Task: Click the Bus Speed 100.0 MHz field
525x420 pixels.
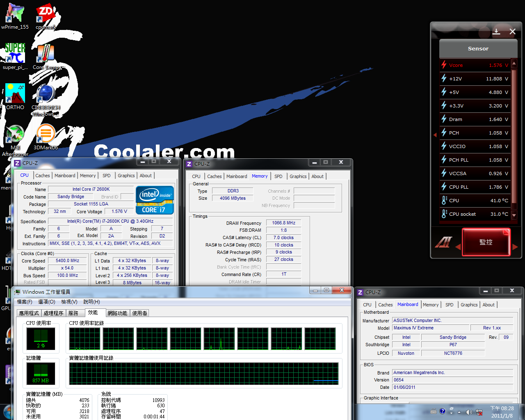Action: pyautogui.click(x=68, y=276)
